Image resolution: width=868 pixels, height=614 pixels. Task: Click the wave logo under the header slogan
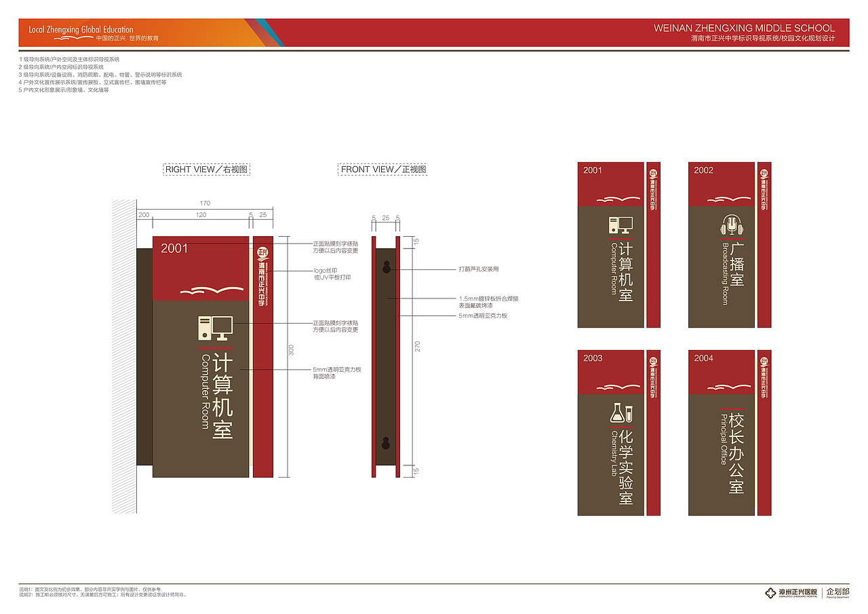pos(75,38)
